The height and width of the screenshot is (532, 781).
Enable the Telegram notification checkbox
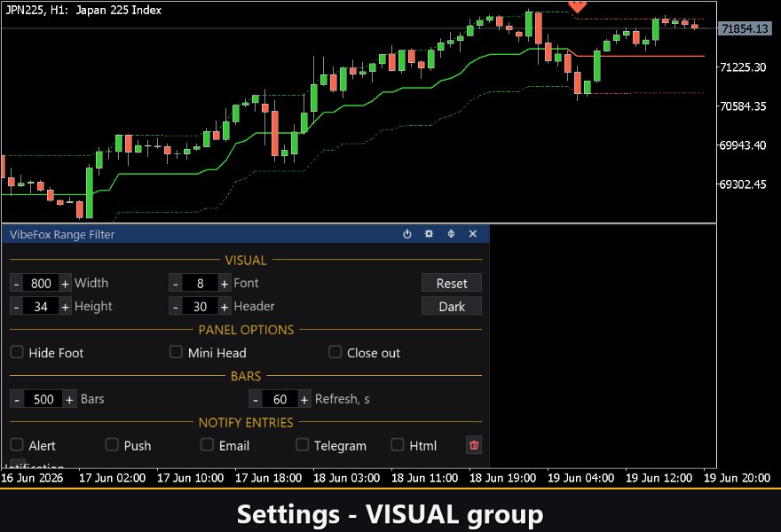(x=303, y=444)
